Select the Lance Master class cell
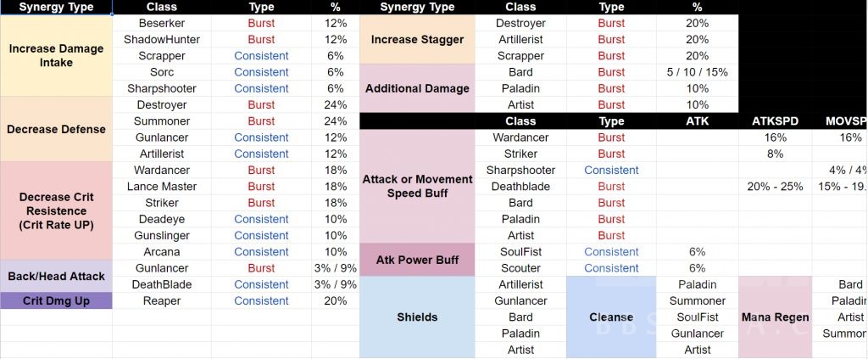 pos(161,186)
